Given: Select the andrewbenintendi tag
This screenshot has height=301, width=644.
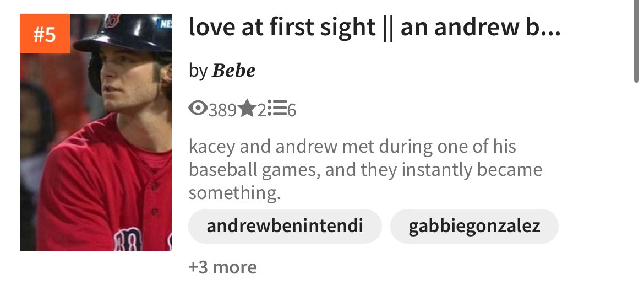Looking at the screenshot, I should [x=285, y=226].
